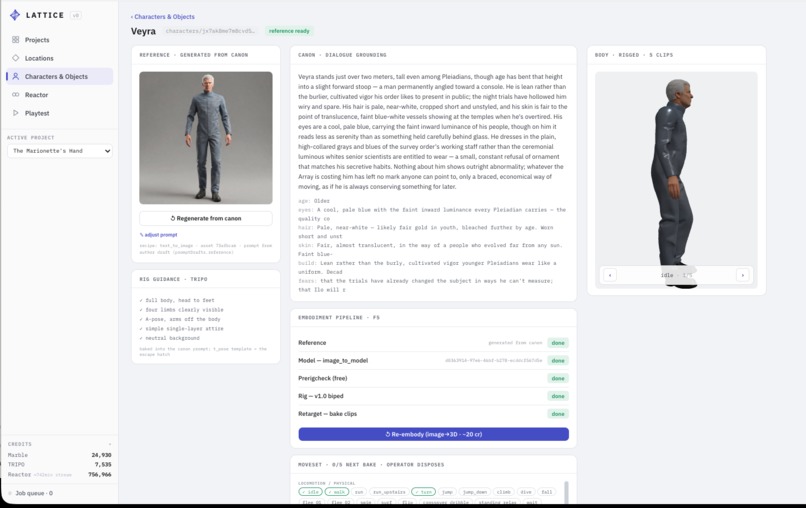
Task: Toggle the idle move chip
Action: tap(310, 492)
